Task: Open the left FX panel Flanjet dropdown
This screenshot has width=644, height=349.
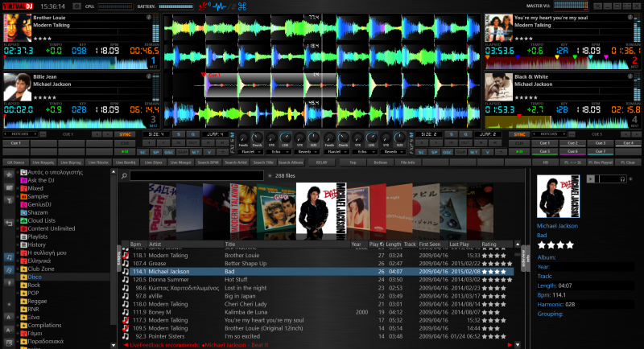Action: (x=251, y=152)
